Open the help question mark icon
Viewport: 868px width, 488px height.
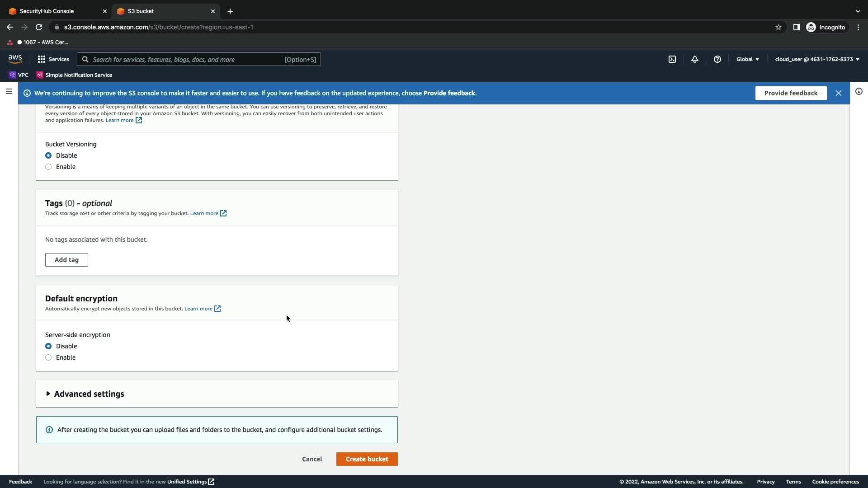tap(717, 59)
